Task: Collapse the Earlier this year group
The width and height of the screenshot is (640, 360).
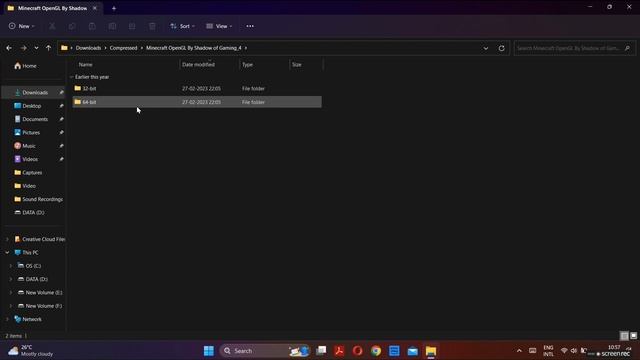Action: [x=71, y=77]
